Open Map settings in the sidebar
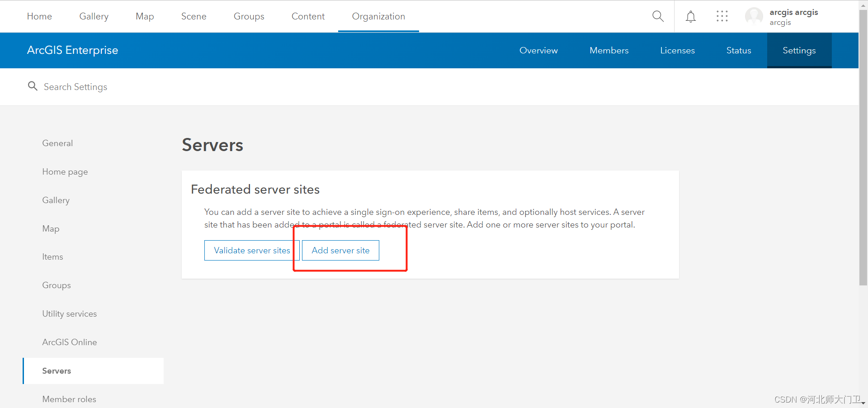The image size is (868, 408). (x=51, y=228)
